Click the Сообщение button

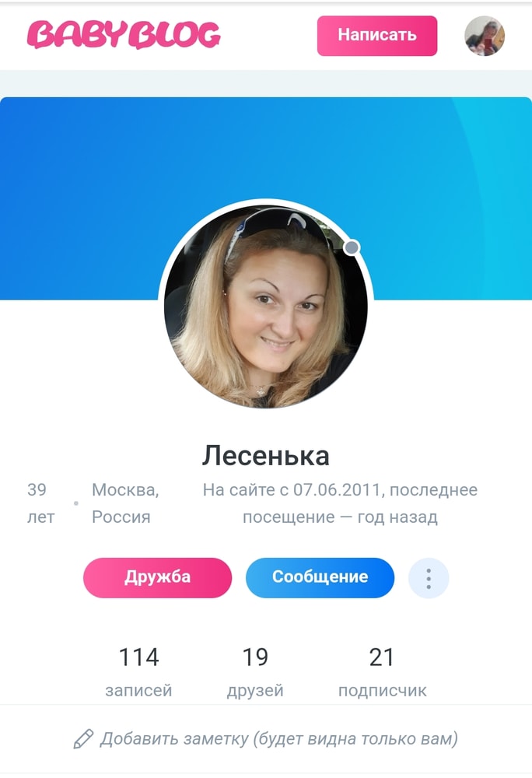click(x=320, y=577)
